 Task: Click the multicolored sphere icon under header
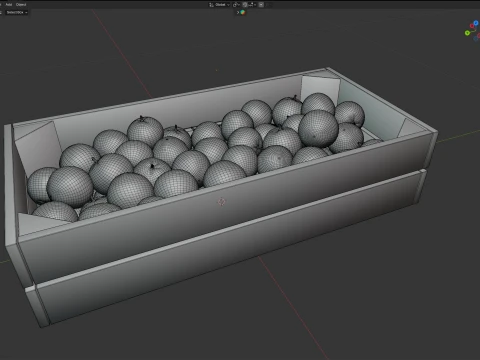click(x=243, y=12)
